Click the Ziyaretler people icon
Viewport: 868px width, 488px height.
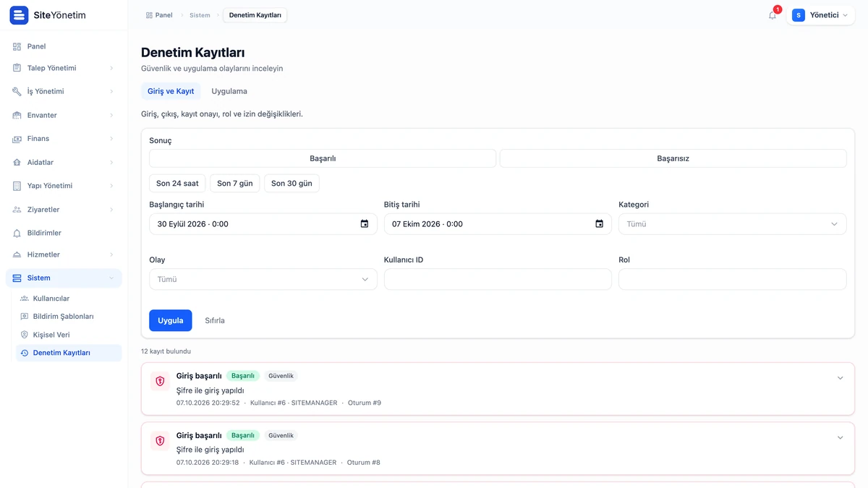coord(17,210)
